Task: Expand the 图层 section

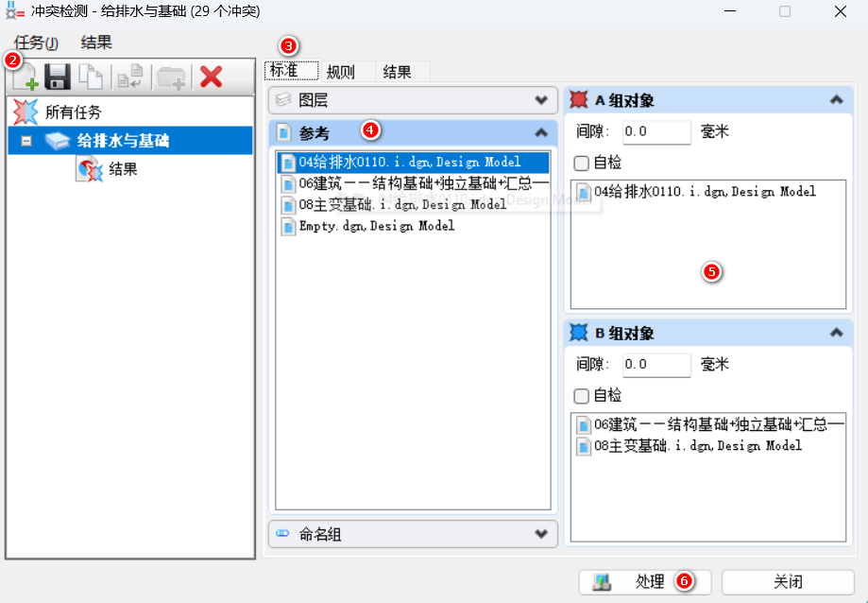Action: pos(541,100)
